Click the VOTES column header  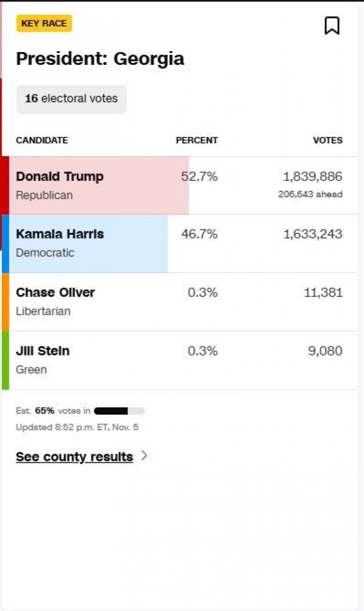[328, 140]
